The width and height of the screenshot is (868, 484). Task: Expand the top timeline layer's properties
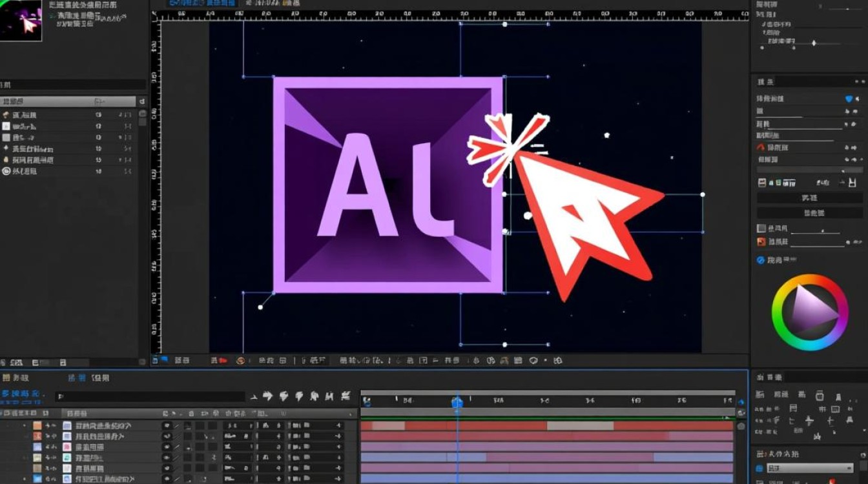click(x=25, y=426)
